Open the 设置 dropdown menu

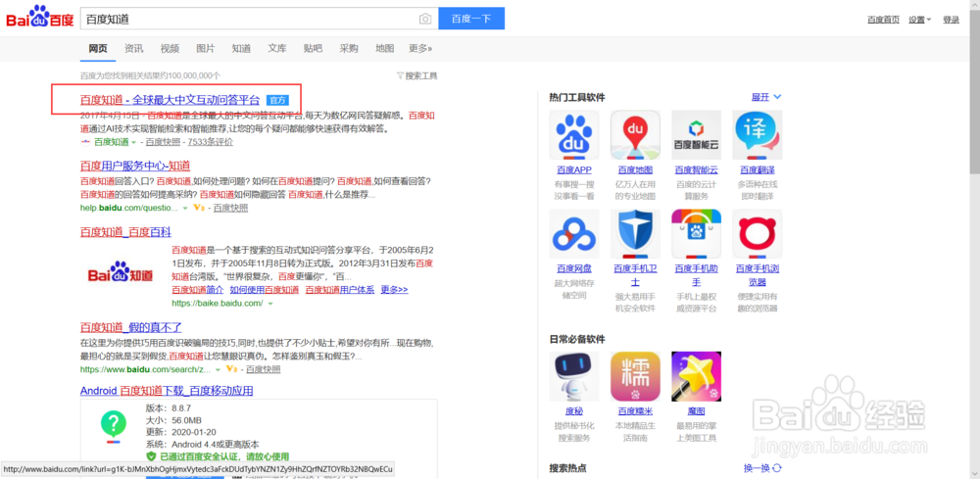[919, 20]
